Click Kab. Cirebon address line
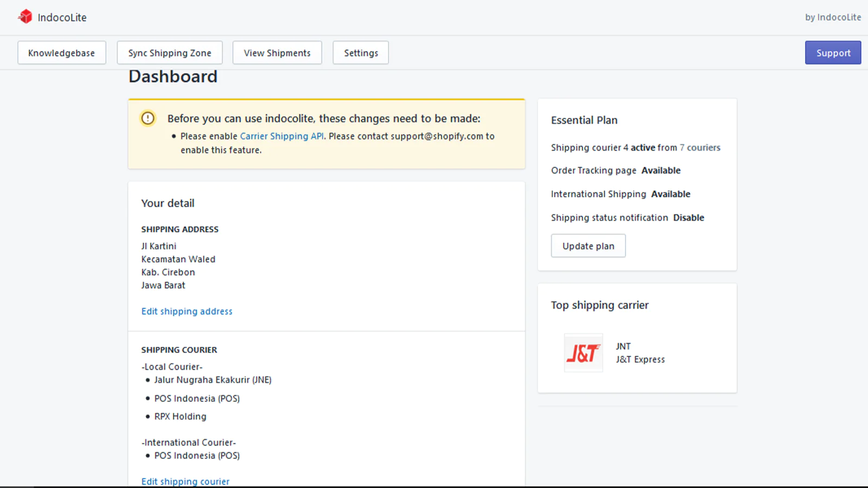 point(168,272)
